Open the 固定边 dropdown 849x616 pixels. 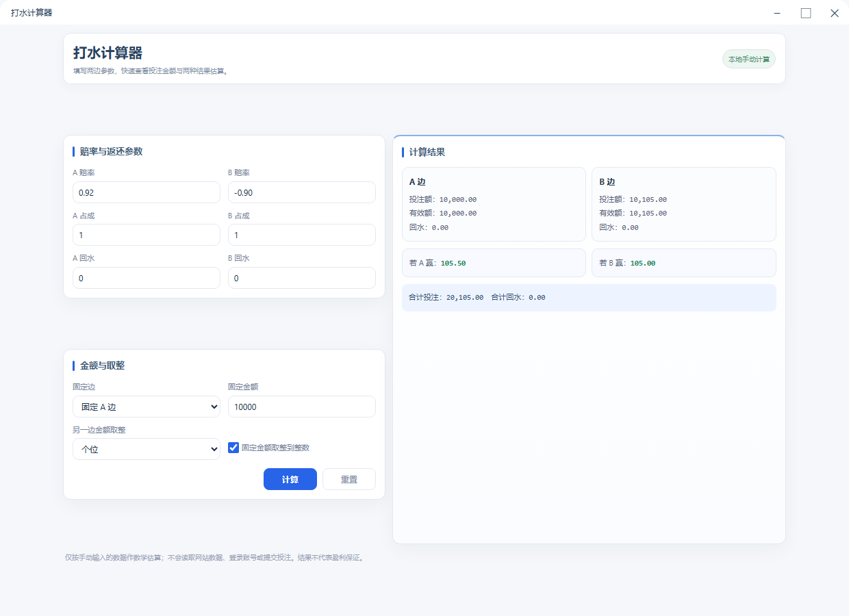click(x=147, y=407)
